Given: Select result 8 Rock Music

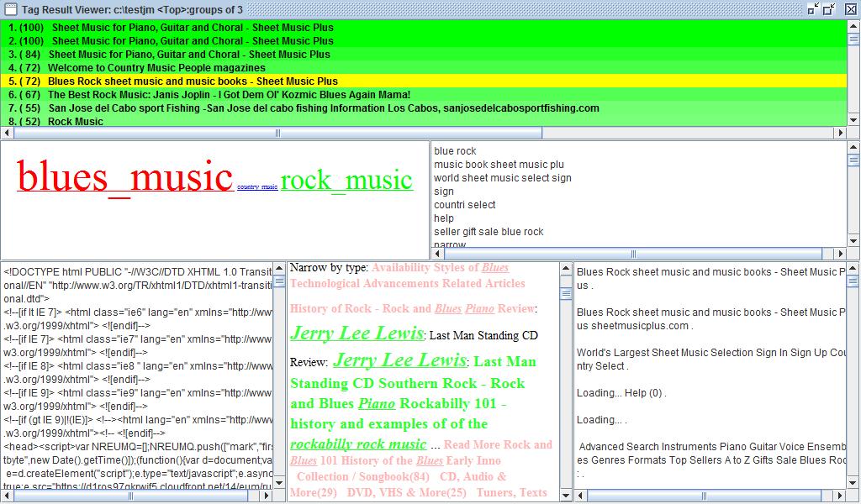Looking at the screenshot, I should tap(424, 121).
